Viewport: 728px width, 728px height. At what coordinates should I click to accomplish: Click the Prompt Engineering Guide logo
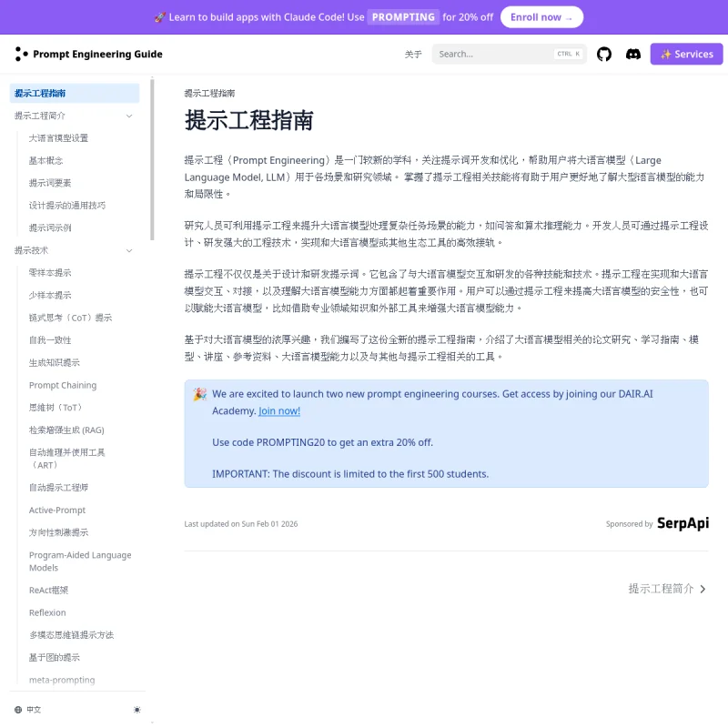click(88, 54)
